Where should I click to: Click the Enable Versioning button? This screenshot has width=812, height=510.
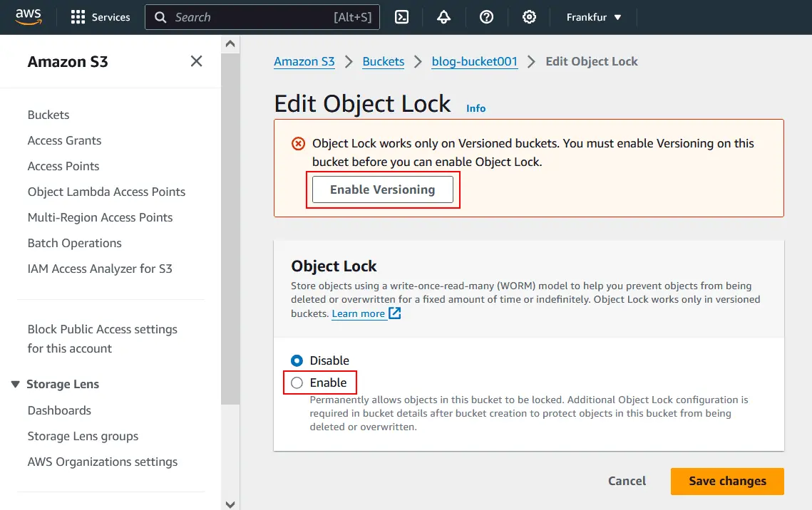[383, 190]
